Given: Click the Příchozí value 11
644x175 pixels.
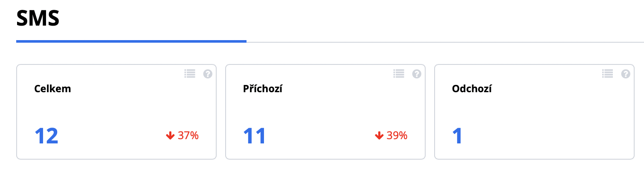Looking at the screenshot, I should click(255, 136).
